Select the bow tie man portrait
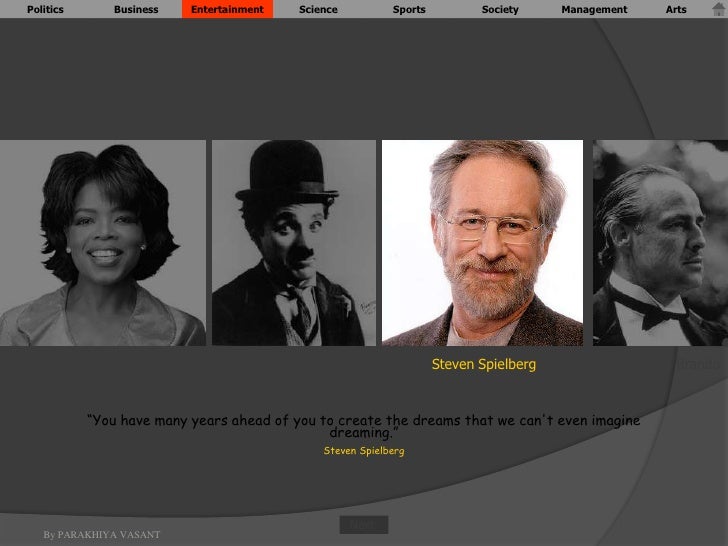This screenshot has width=728, height=546. (x=660, y=243)
